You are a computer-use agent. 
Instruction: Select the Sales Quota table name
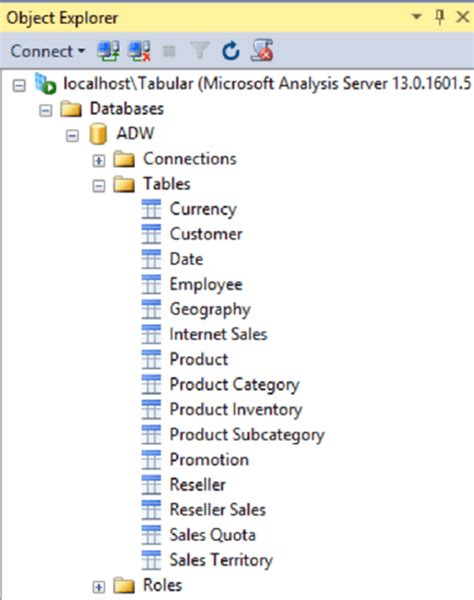(213, 535)
